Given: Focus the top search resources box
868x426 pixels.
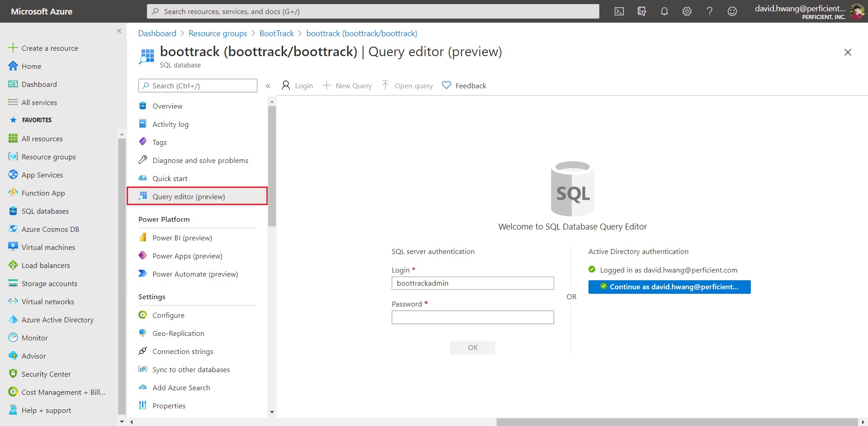Looking at the screenshot, I should pyautogui.click(x=373, y=11).
